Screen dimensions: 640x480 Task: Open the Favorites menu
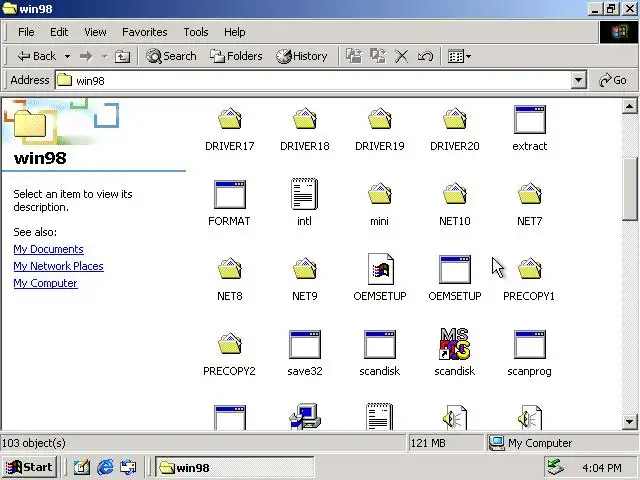pos(144,32)
